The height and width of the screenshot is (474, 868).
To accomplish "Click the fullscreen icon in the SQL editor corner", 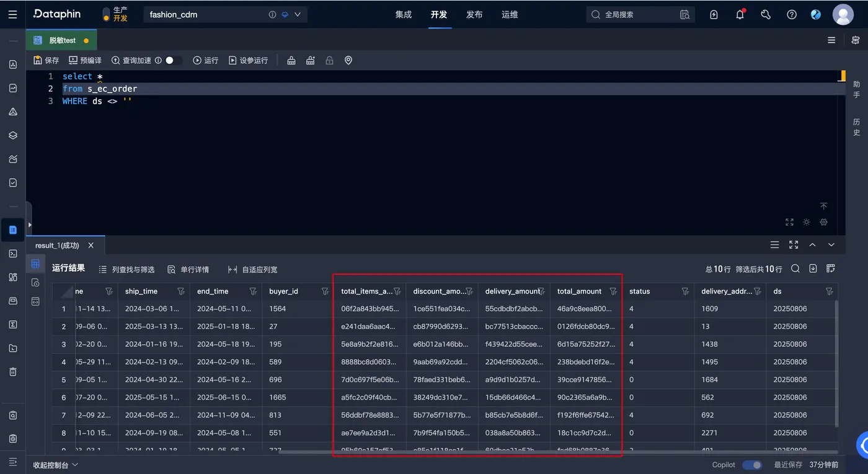I will (x=789, y=222).
